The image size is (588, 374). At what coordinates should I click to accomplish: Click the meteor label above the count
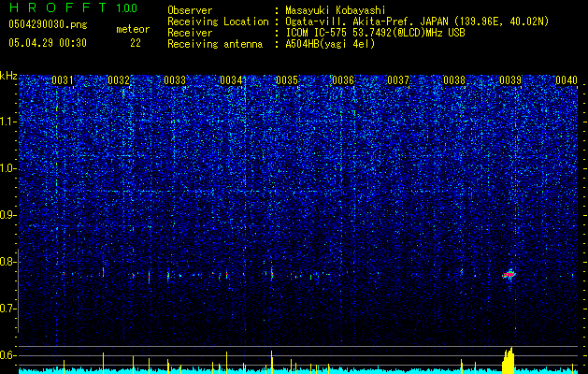pos(133,29)
